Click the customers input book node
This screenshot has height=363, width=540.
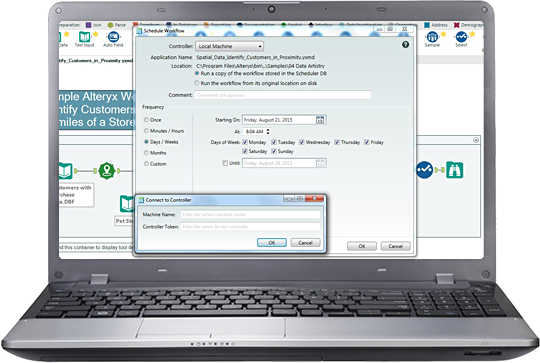65,170
